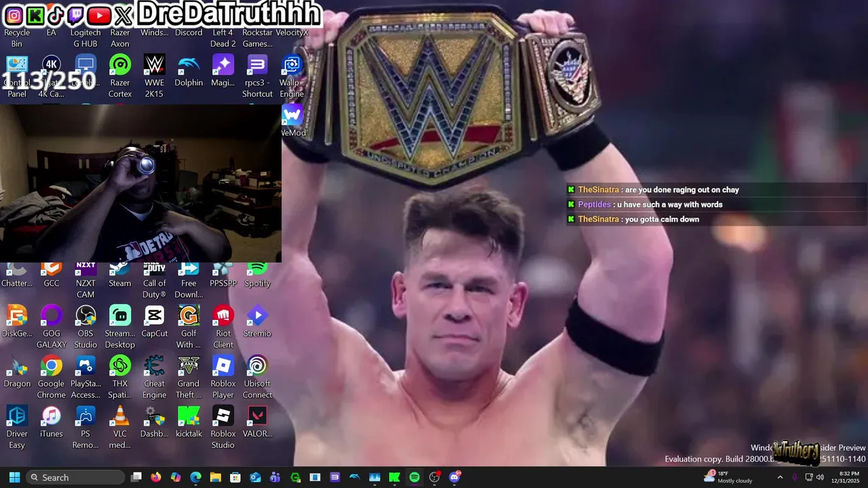Open the Roblox Studio desktop shortcut
868x488 pixels.
[x=223, y=427]
